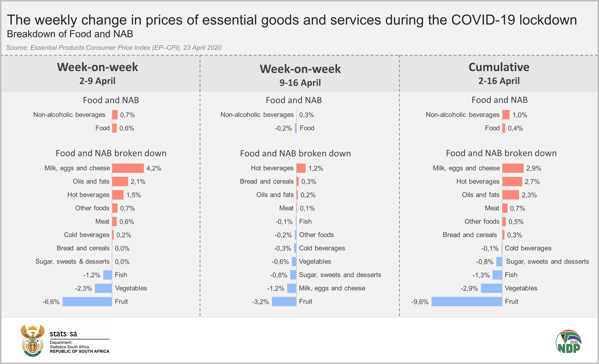Select the 'Week-on-week 2-9 April' column header
The height and width of the screenshot is (364, 599).
tap(97, 73)
